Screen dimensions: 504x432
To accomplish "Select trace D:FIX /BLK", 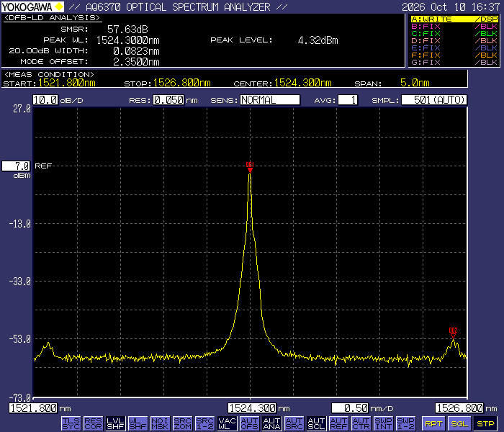I will [454, 41].
